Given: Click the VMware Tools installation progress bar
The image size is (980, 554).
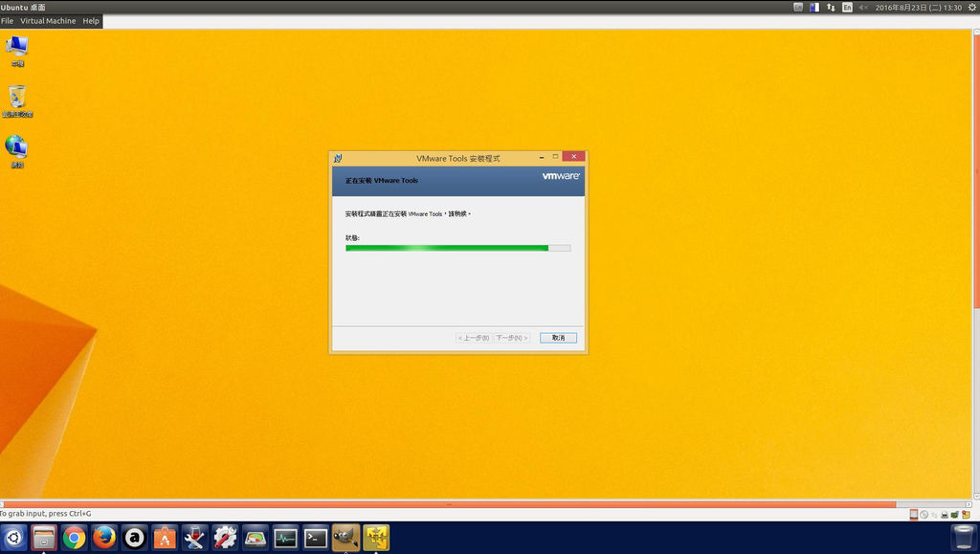Looking at the screenshot, I should click(x=457, y=248).
